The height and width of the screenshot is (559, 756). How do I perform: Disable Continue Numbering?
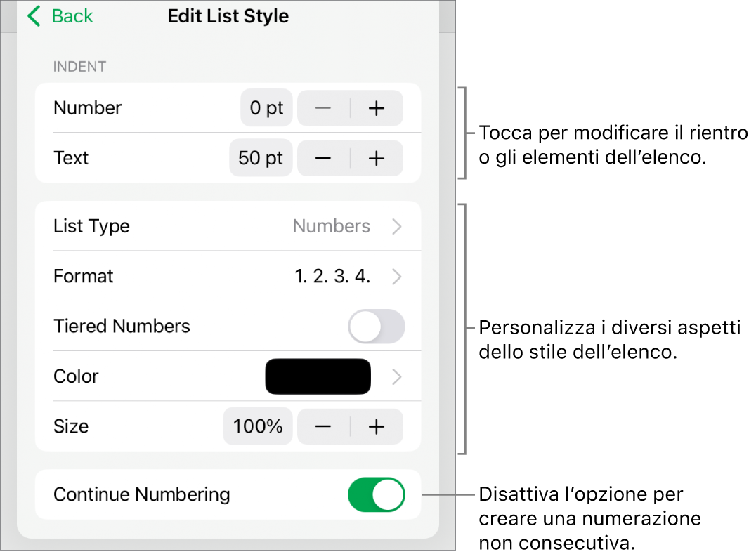click(377, 494)
